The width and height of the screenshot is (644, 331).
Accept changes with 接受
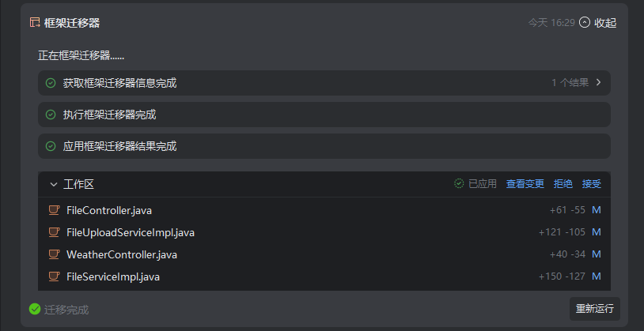[592, 184]
